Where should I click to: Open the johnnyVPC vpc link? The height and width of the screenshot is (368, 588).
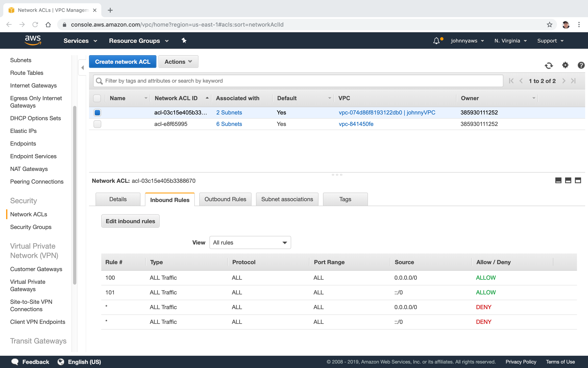387,112
